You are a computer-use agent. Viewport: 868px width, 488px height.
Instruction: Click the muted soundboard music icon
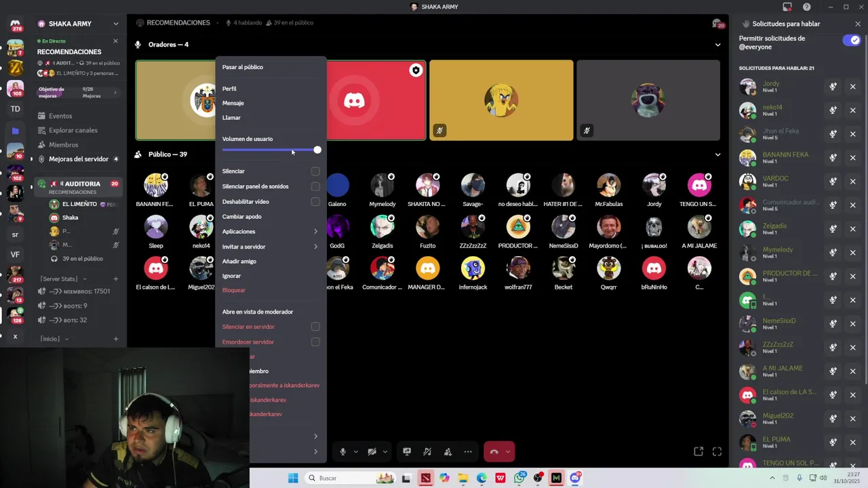[427, 451]
